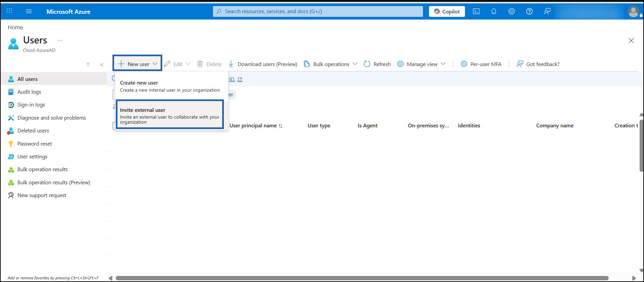The image size is (644, 282).
Task: Click the User type column header
Action: click(319, 126)
